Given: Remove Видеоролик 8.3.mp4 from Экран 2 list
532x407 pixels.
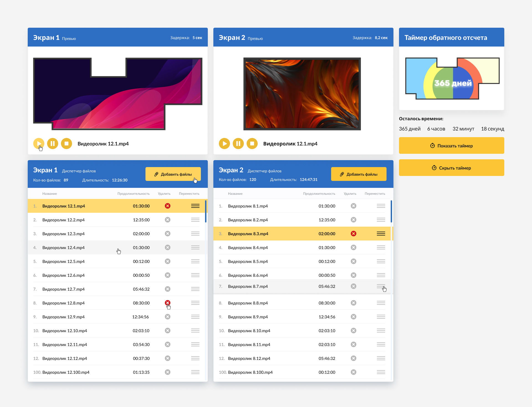Looking at the screenshot, I should click(353, 234).
